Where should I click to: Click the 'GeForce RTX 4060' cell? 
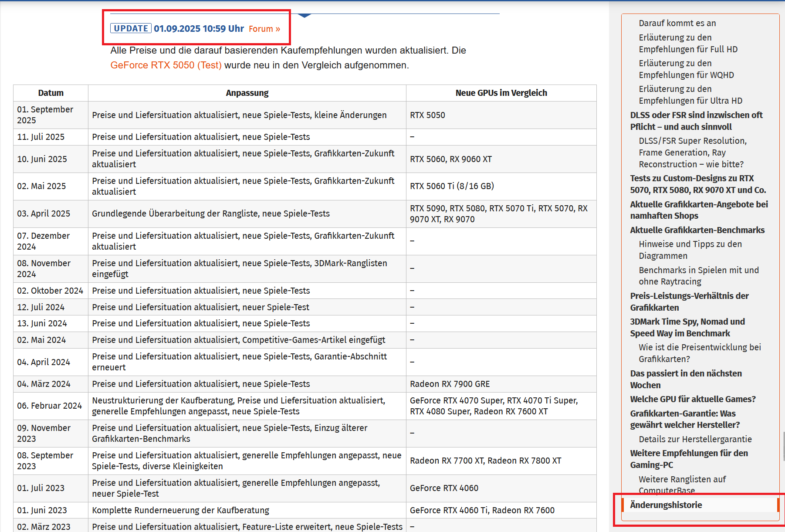click(x=501, y=488)
